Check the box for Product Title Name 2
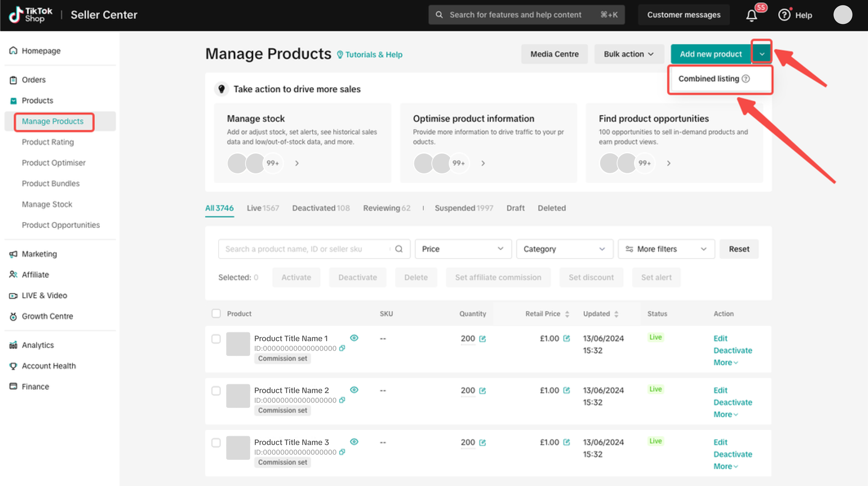The height and width of the screenshot is (486, 868). 216,391
